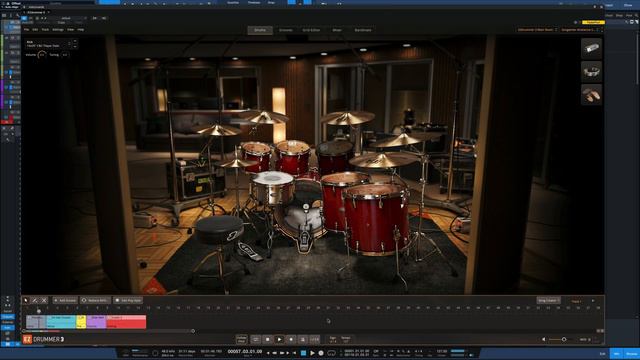Open the Track menu in EZdrummer

point(45,30)
